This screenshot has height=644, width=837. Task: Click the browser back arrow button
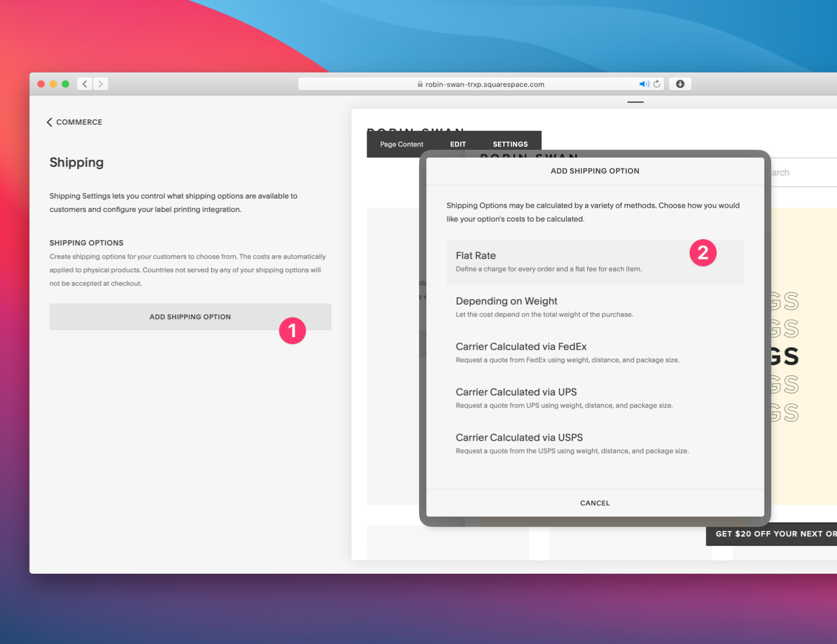[84, 84]
